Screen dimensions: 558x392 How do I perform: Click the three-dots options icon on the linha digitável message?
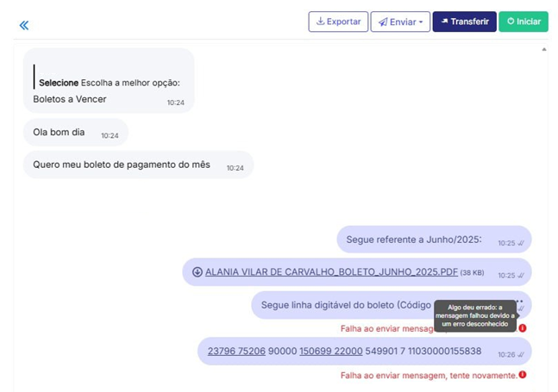[519, 301]
